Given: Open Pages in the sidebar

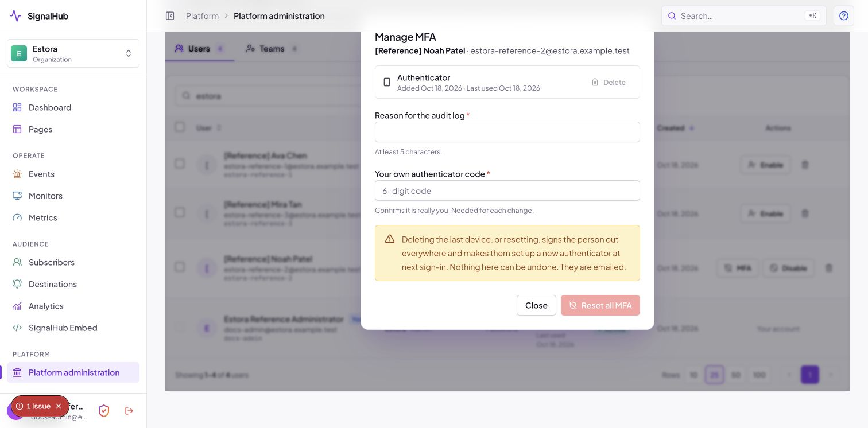Looking at the screenshot, I should 73,129.
